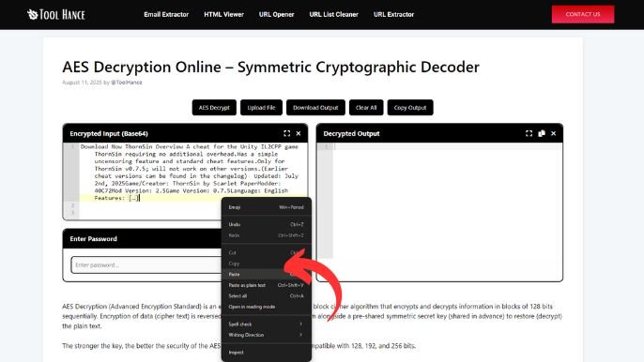The width and height of the screenshot is (644, 362).
Task: Open the URL List Cleaner tool
Action: [333, 14]
